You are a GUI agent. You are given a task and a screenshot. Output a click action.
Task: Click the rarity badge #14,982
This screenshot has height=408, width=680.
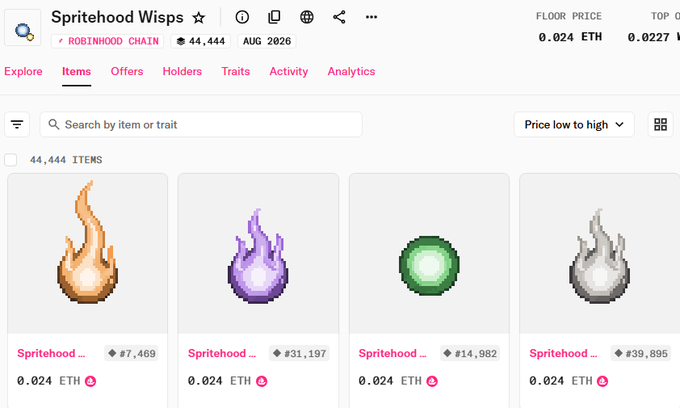coord(470,353)
